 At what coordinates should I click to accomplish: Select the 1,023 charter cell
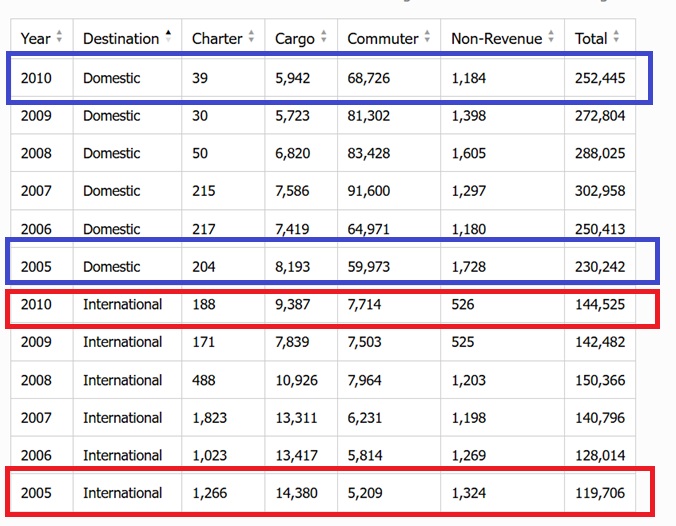click(210, 456)
